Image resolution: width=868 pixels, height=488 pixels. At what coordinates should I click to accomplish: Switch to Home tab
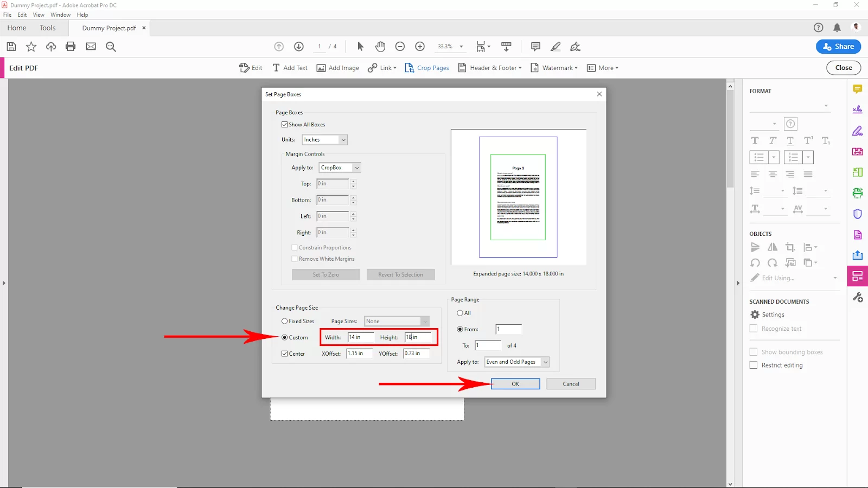click(17, 28)
